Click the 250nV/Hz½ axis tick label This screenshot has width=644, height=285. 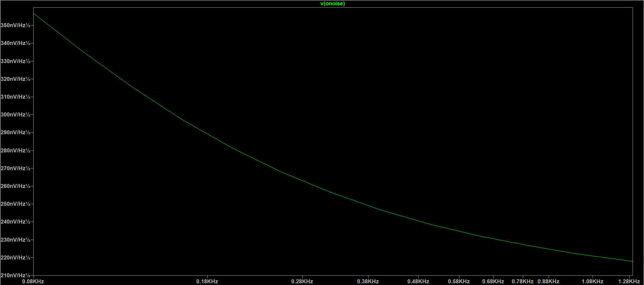point(15,204)
